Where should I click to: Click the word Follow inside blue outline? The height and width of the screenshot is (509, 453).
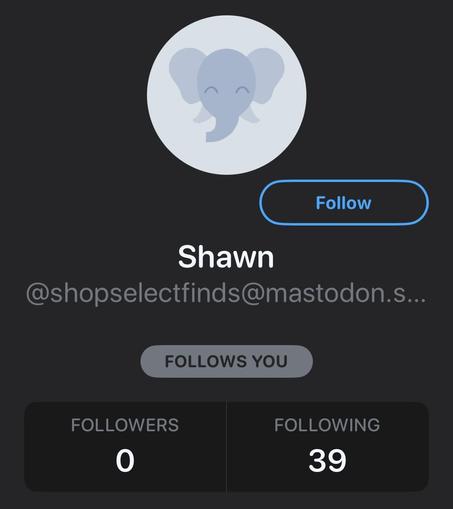click(x=344, y=203)
